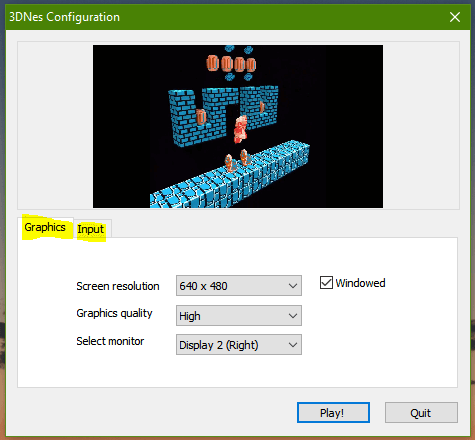Click the Quit button
Screen dimensions: 475x440
[421, 413]
